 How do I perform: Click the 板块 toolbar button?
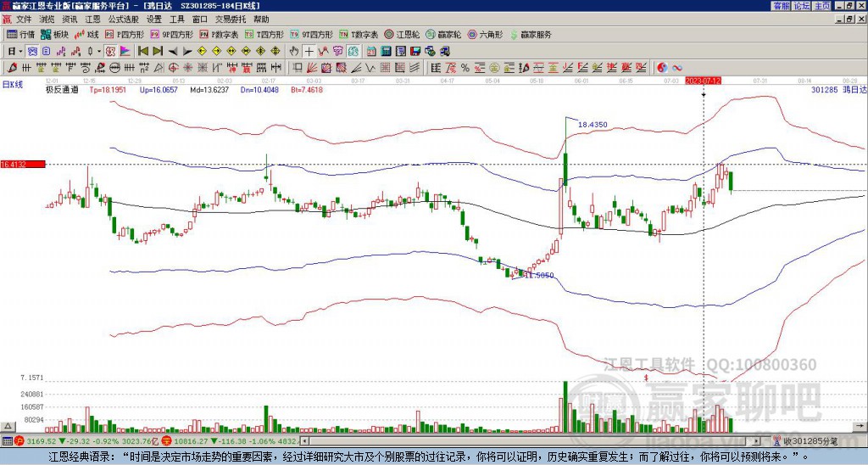[55, 34]
